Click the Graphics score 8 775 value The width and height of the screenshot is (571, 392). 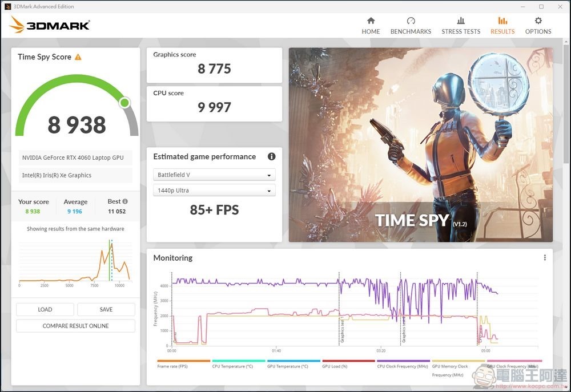pos(214,68)
